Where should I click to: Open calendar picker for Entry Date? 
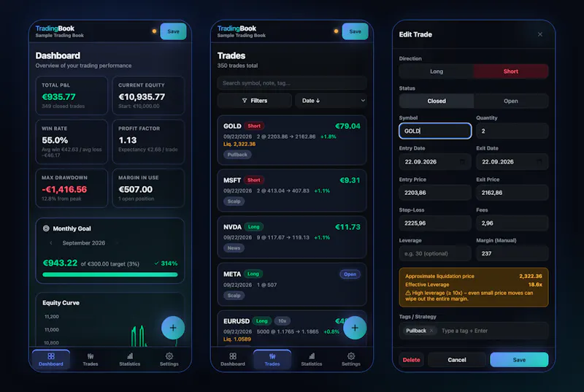pyautogui.click(x=462, y=161)
